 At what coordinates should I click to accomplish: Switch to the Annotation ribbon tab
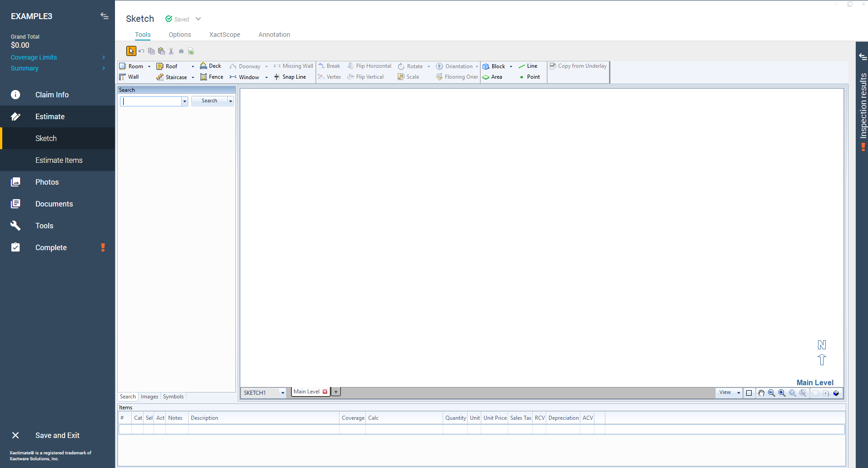pyautogui.click(x=274, y=35)
